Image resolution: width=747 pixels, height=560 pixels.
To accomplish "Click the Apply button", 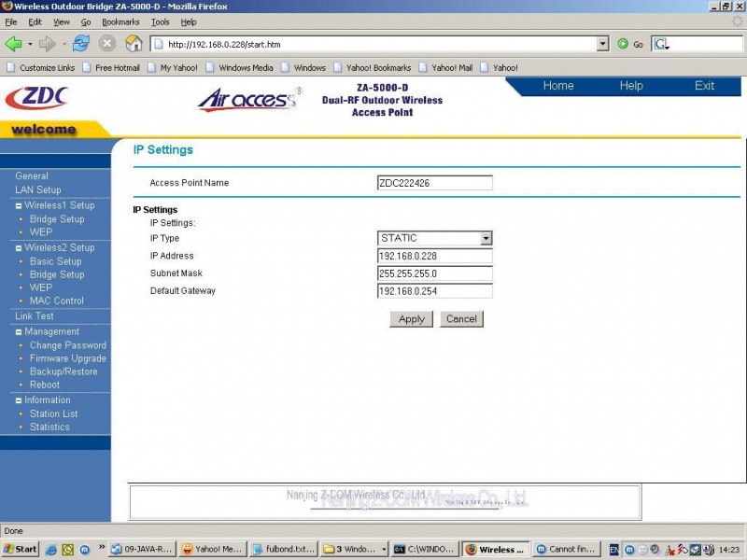I will (411, 318).
